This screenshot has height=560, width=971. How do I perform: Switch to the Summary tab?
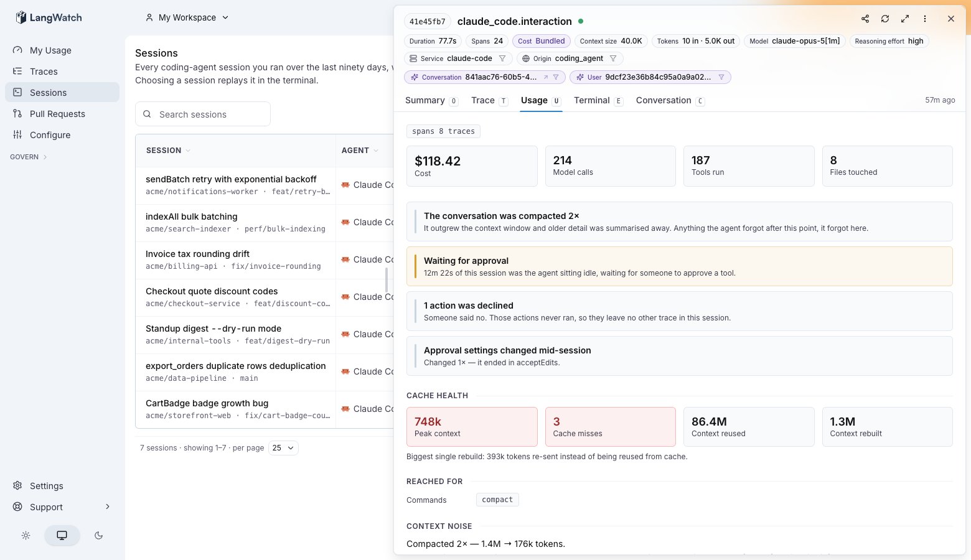pos(431,100)
